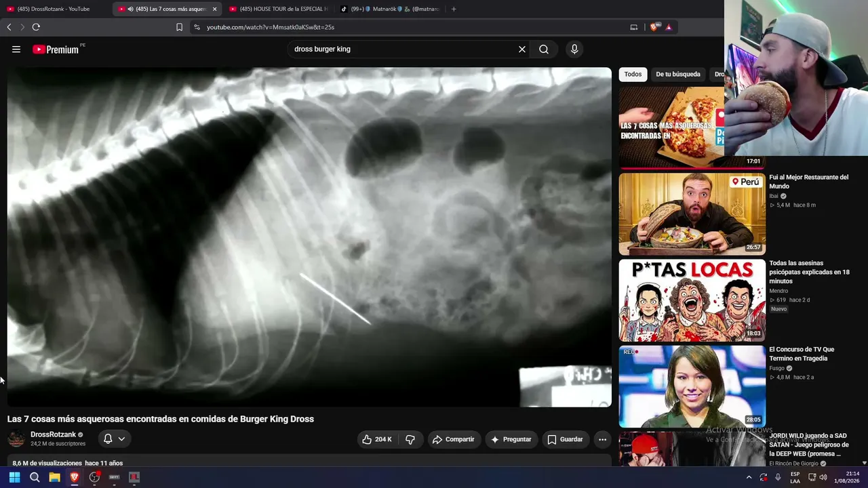Click the Preguntar button

[511, 439]
